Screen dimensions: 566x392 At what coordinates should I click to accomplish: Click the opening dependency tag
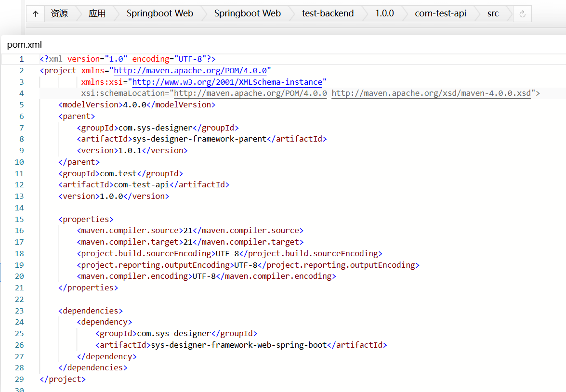[x=105, y=322]
